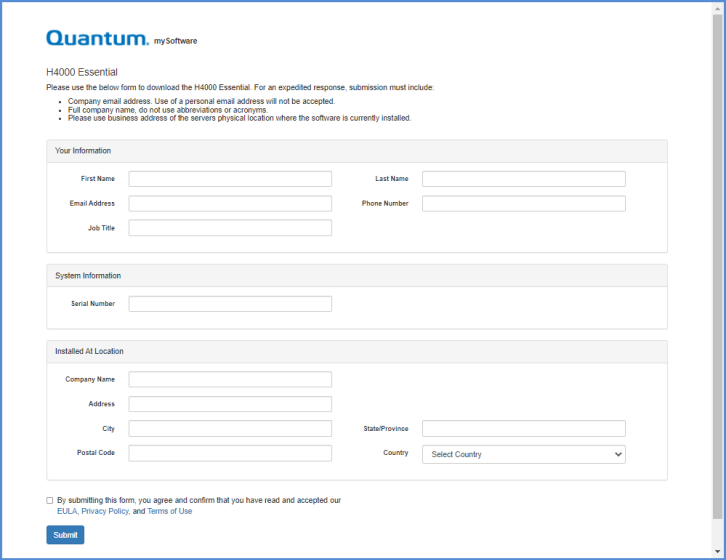
Task: Click the Quantum mySoftware logo
Action: (x=121, y=38)
